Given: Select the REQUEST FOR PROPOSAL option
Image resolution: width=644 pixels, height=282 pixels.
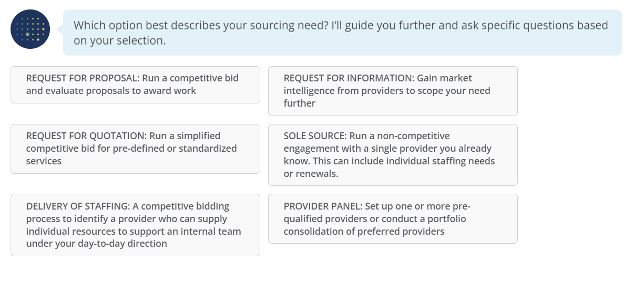Looking at the screenshot, I should tap(135, 85).
